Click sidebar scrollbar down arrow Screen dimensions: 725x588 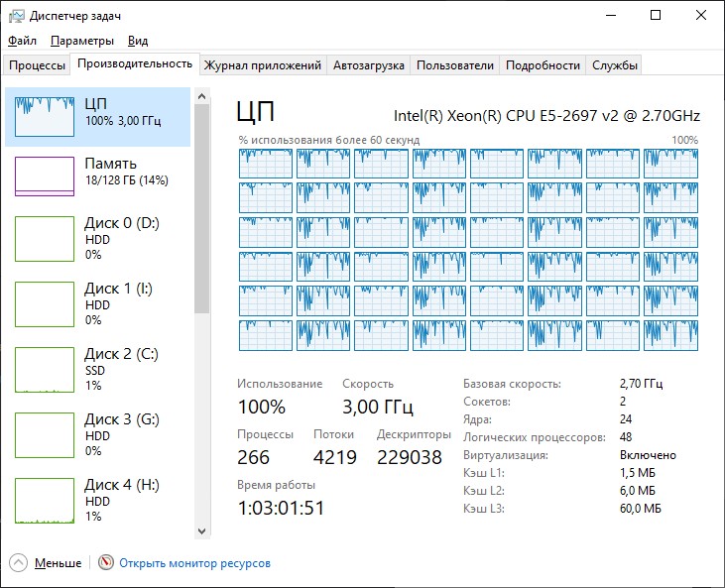pyautogui.click(x=202, y=530)
